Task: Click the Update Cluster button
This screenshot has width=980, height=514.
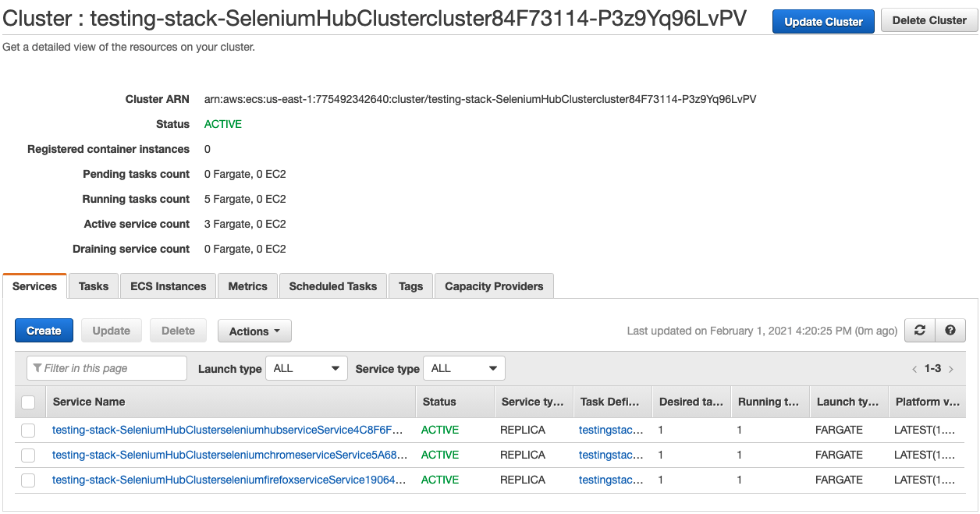Action: pyautogui.click(x=824, y=21)
